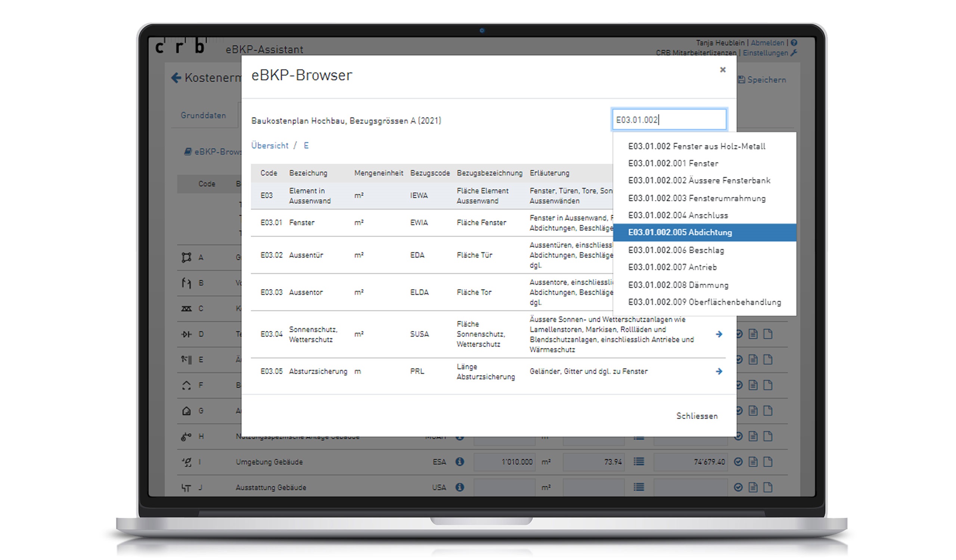Click group B icon in cost list
Image resolution: width=956 pixels, height=560 pixels.
(186, 283)
